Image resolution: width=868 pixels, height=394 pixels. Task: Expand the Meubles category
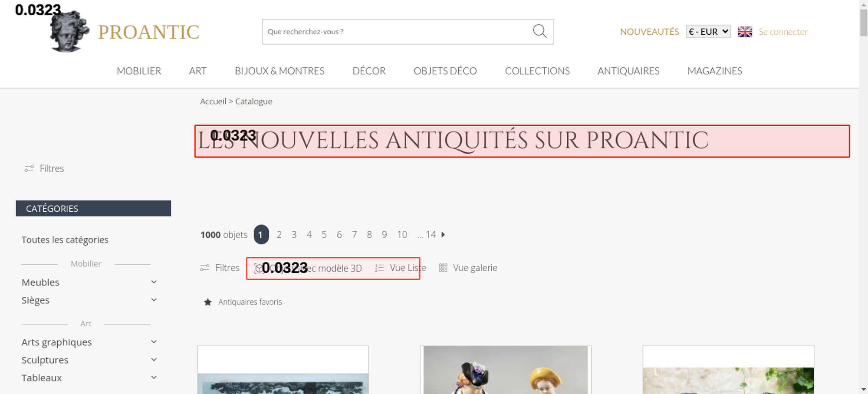point(154,282)
